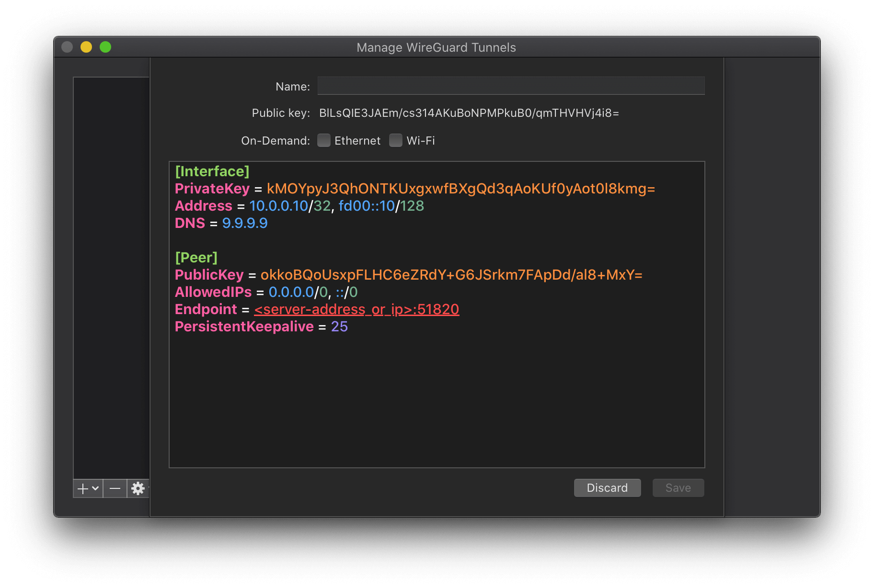This screenshot has width=874, height=588.
Task: Click the [Peer] section header
Action: [x=196, y=258]
